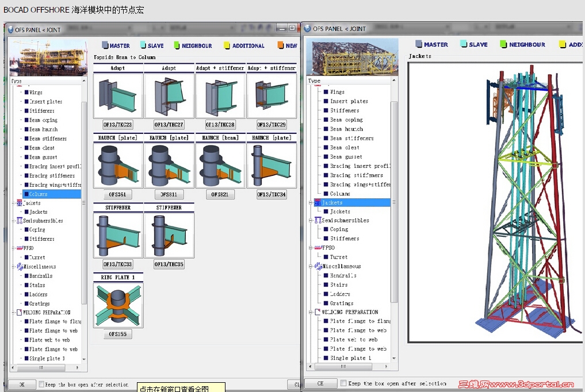Collapse WELDING PREPARATION group in left panel
Viewport: 585px width, 392px height.
pyautogui.click(x=13, y=312)
